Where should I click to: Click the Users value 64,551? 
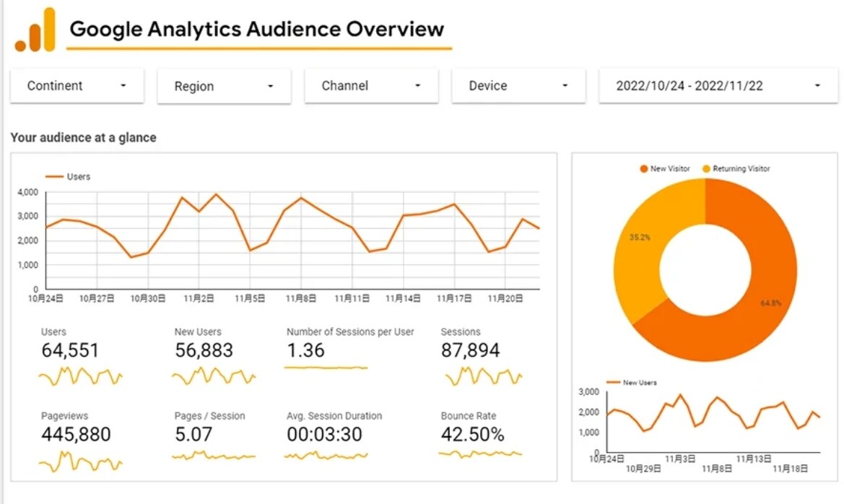[x=70, y=350]
